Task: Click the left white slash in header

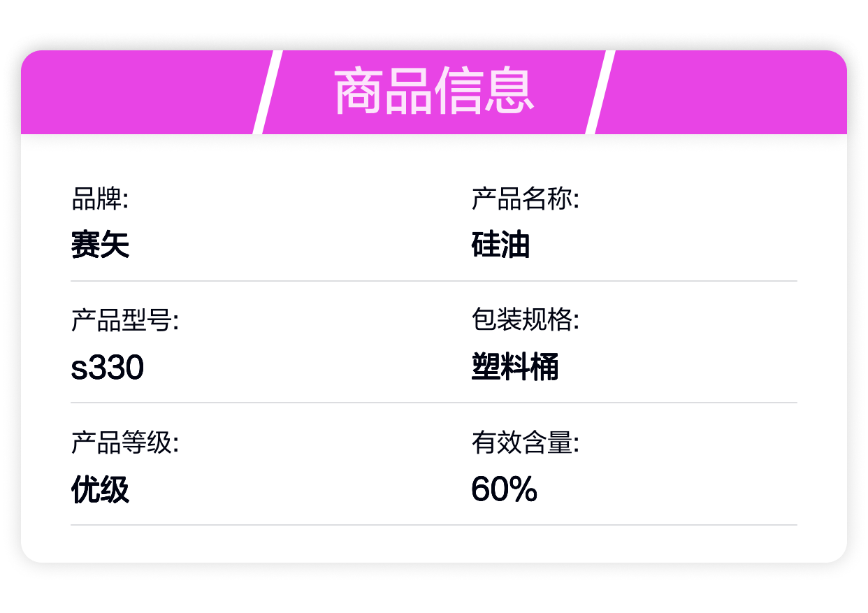Action: (x=268, y=92)
